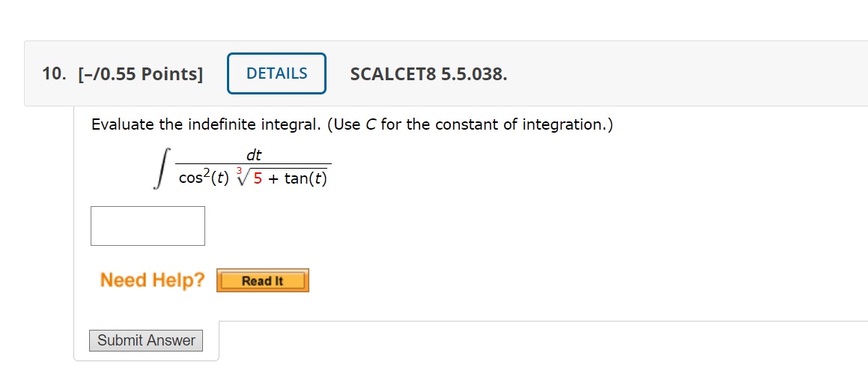
Task: Click the cube root radical symbol
Action: coord(243,178)
